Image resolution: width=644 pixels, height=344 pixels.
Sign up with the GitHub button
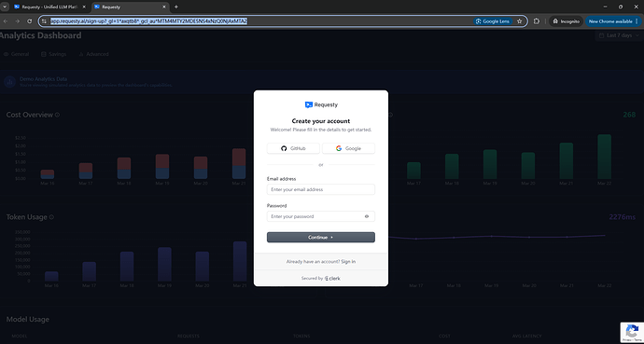point(293,148)
